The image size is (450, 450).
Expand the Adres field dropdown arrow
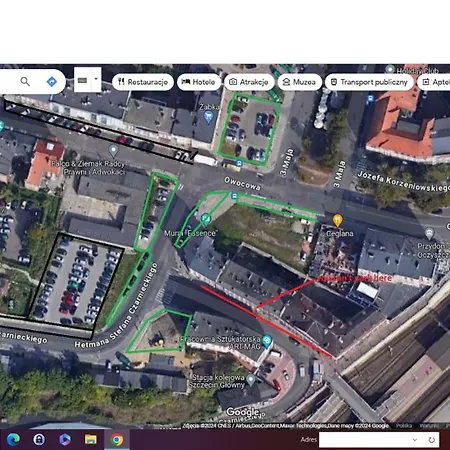(x=415, y=440)
